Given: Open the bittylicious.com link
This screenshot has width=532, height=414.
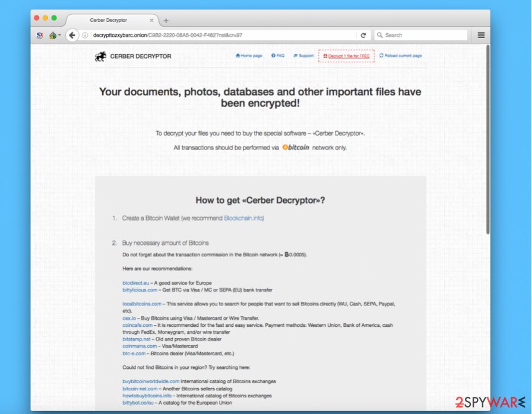Looking at the screenshot, I should (x=140, y=290).
